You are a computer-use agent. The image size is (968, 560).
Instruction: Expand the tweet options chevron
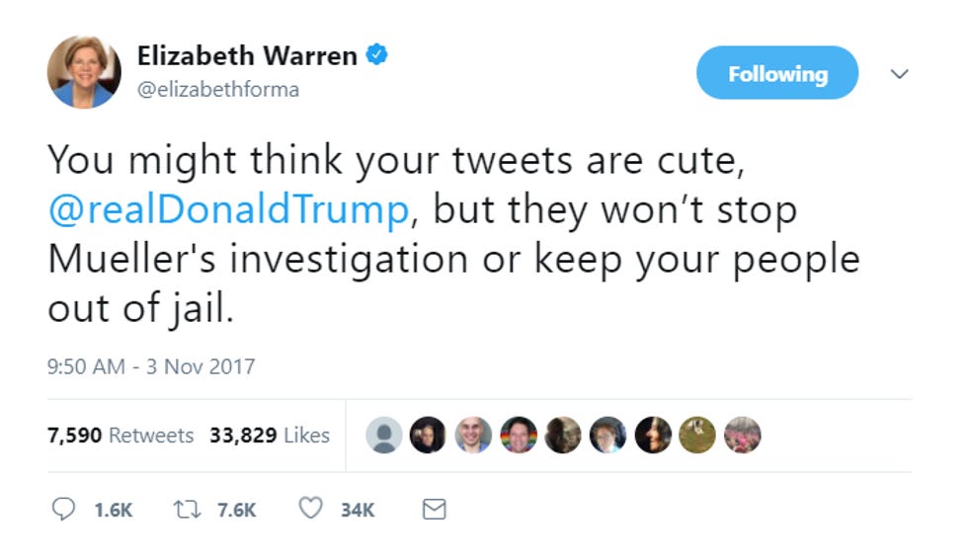click(900, 74)
